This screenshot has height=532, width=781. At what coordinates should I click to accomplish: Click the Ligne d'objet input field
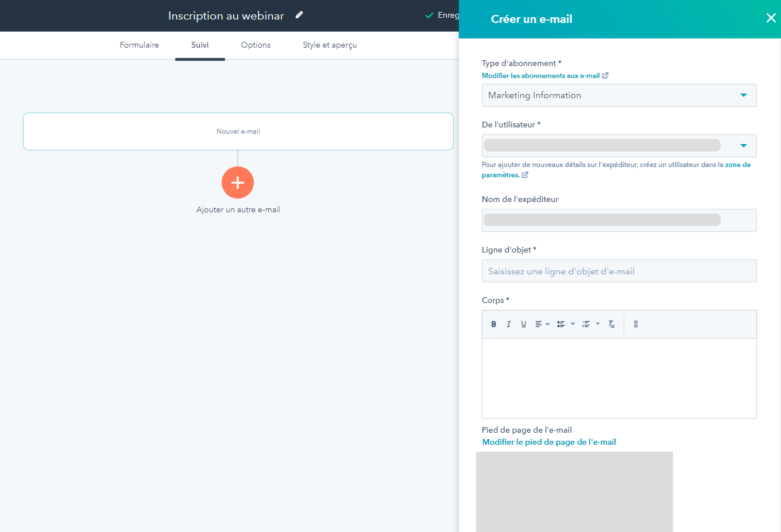(618, 271)
